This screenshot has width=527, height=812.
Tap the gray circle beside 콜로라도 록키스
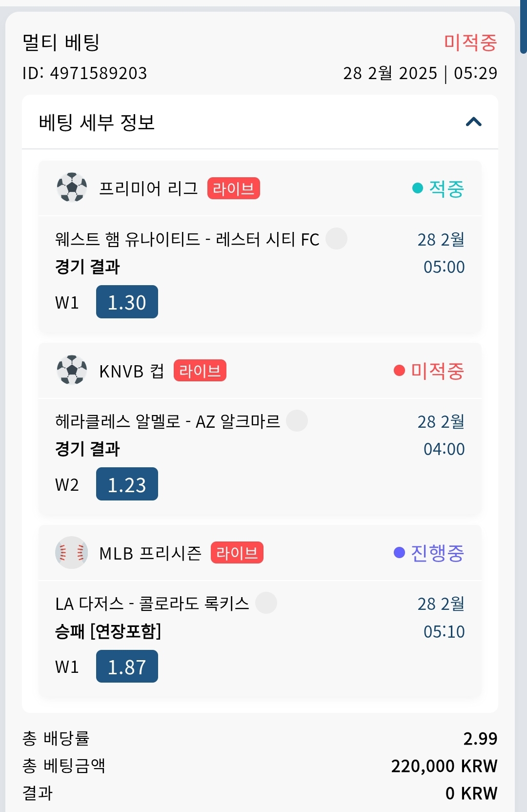click(266, 603)
